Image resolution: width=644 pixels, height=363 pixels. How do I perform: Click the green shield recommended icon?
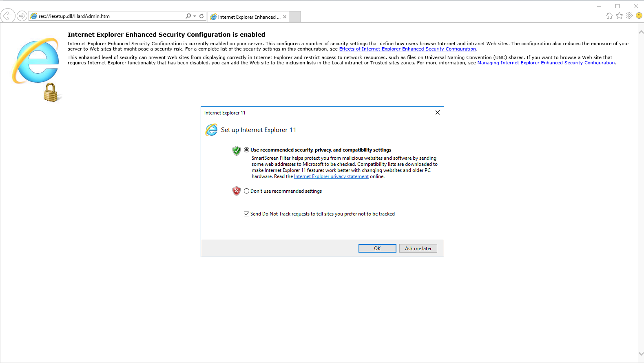coord(237,151)
